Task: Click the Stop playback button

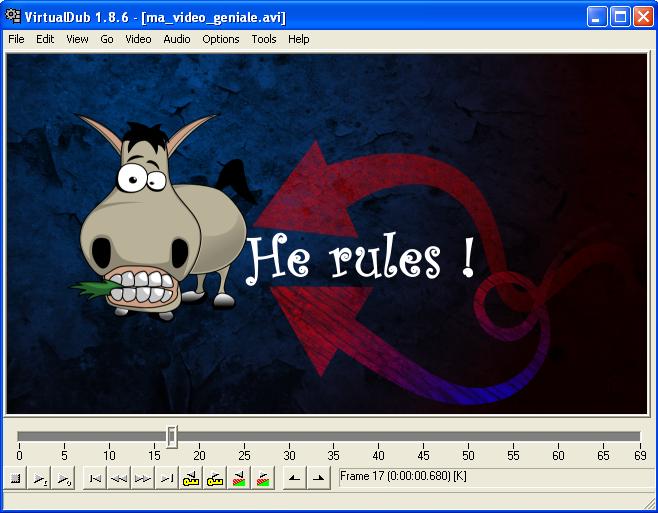Action: coord(16,478)
